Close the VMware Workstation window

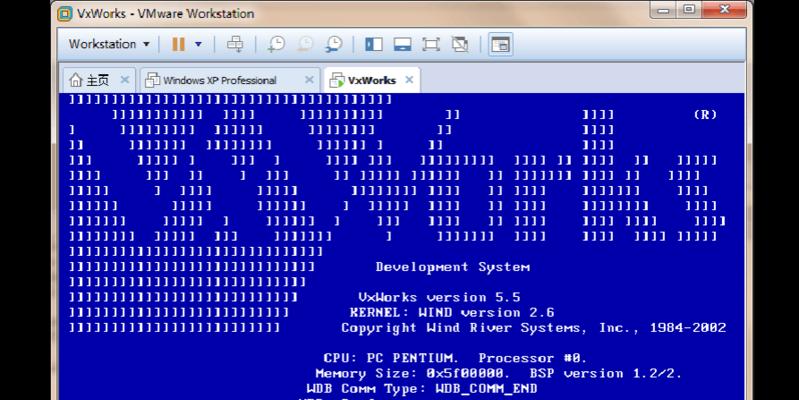tap(725, 10)
